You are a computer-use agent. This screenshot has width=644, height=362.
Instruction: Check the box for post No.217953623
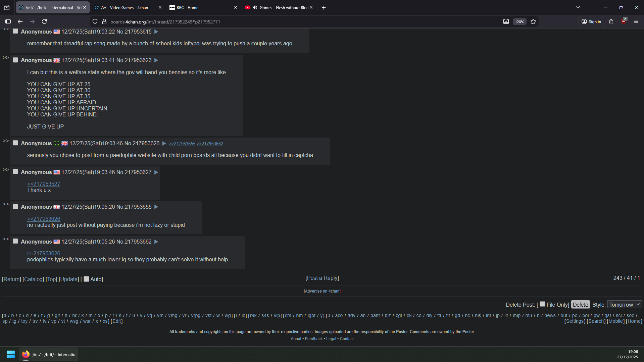pos(15,60)
